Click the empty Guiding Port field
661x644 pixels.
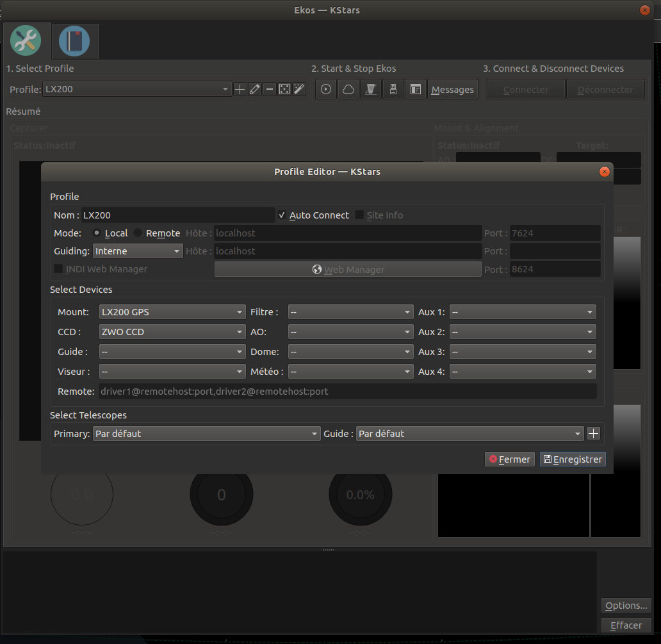click(x=555, y=251)
